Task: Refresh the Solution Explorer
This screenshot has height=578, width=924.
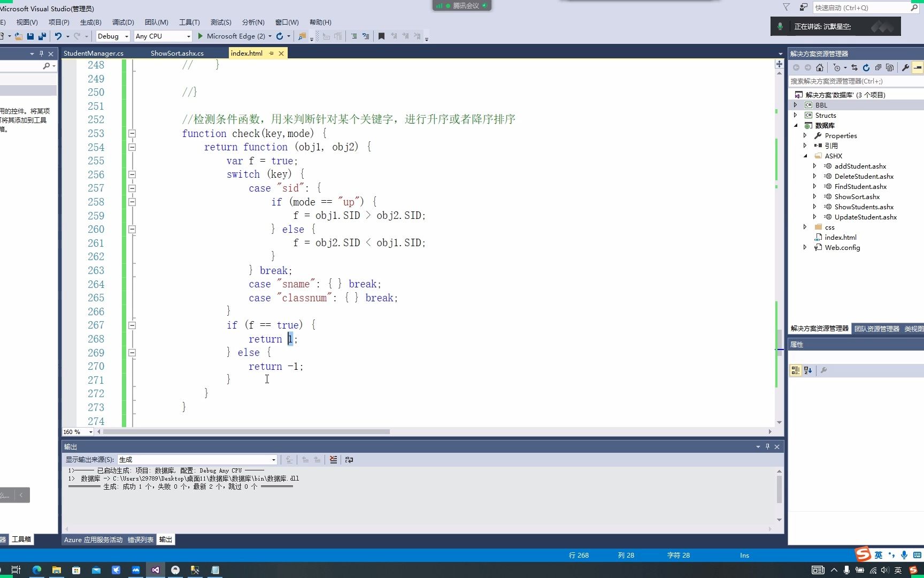Action: click(866, 67)
